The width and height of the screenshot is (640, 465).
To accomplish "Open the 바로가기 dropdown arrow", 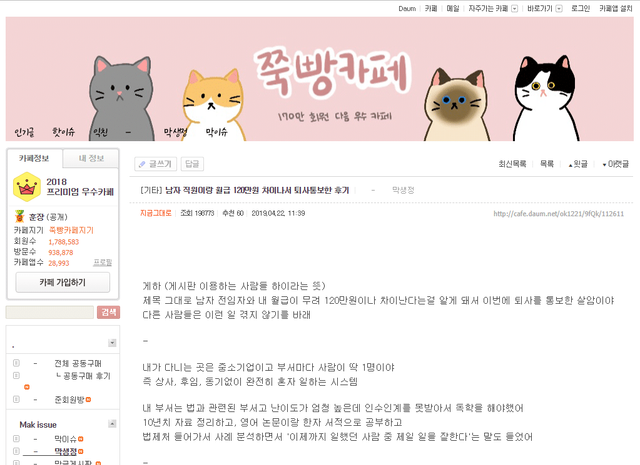I will [559, 9].
